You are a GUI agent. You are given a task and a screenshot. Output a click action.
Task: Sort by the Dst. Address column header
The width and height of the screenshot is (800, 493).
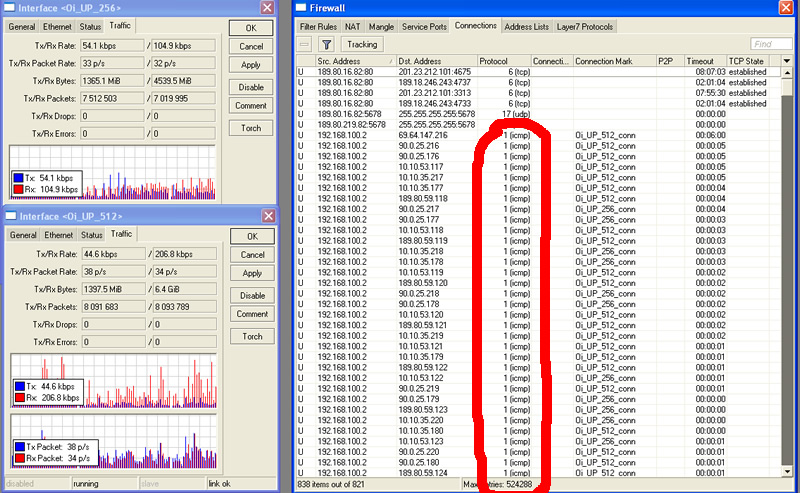pyautogui.click(x=437, y=61)
